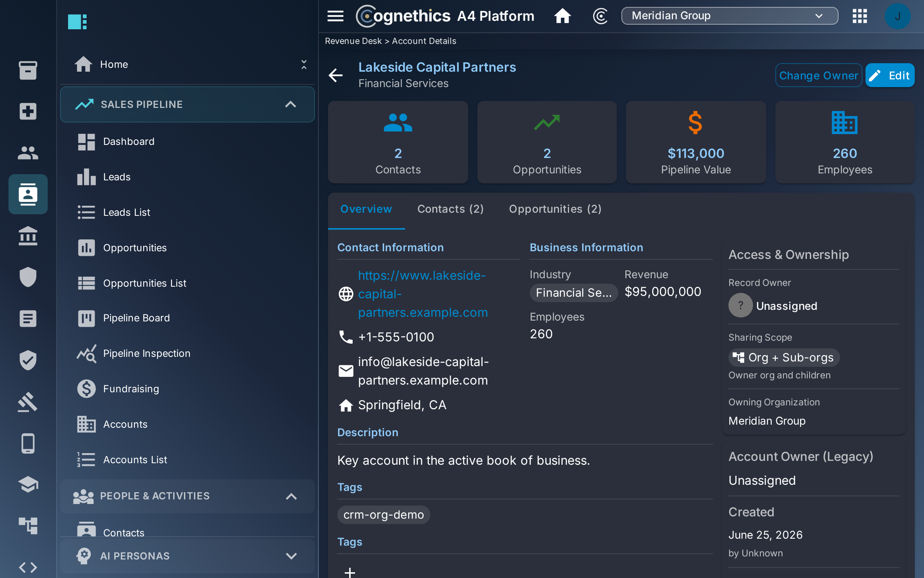The height and width of the screenshot is (578, 924).
Task: Open Pipeline Inspection in the sidebar
Action: 187,353
